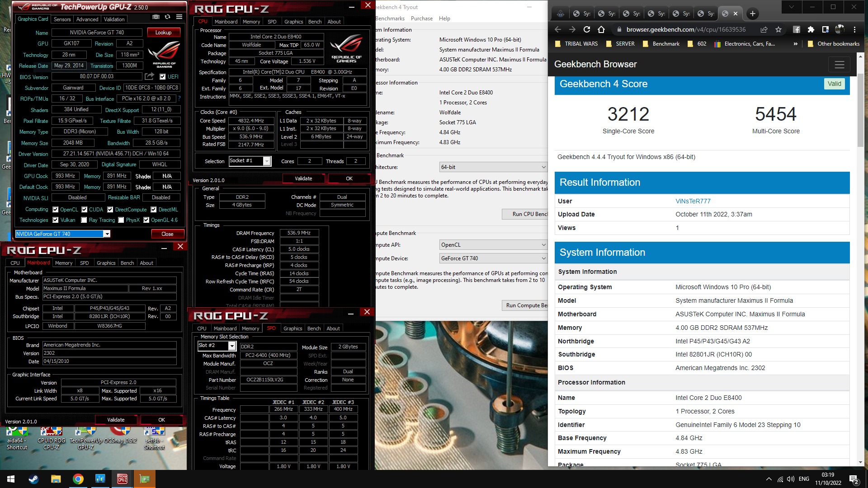
Task: Toggle the PhysX checkbox
Action: [121, 220]
